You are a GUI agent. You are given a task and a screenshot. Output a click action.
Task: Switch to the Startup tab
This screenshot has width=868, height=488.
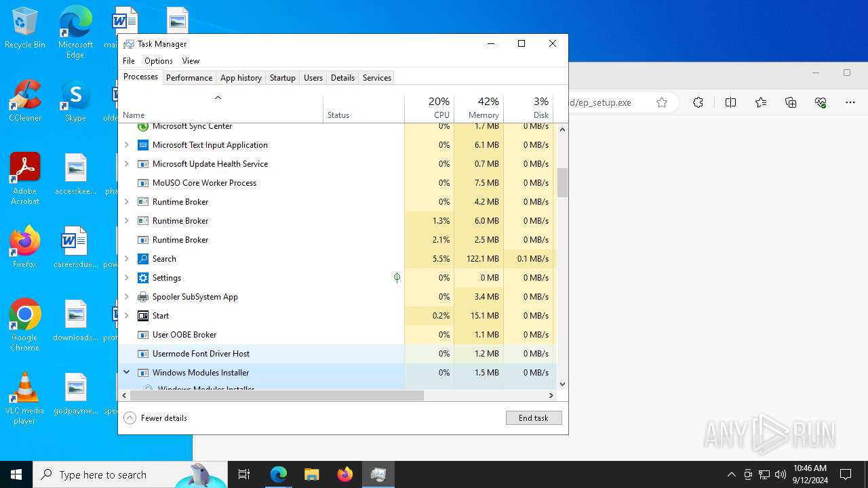[283, 78]
